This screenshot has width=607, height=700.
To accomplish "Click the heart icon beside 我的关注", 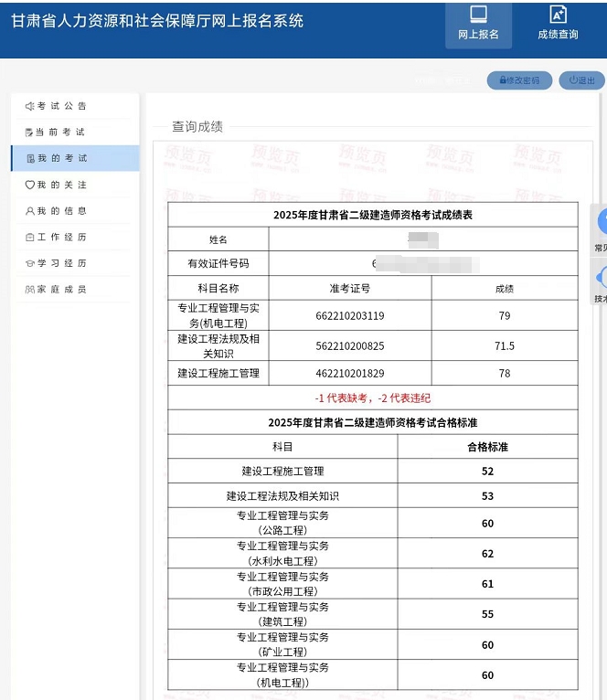I will [29, 185].
